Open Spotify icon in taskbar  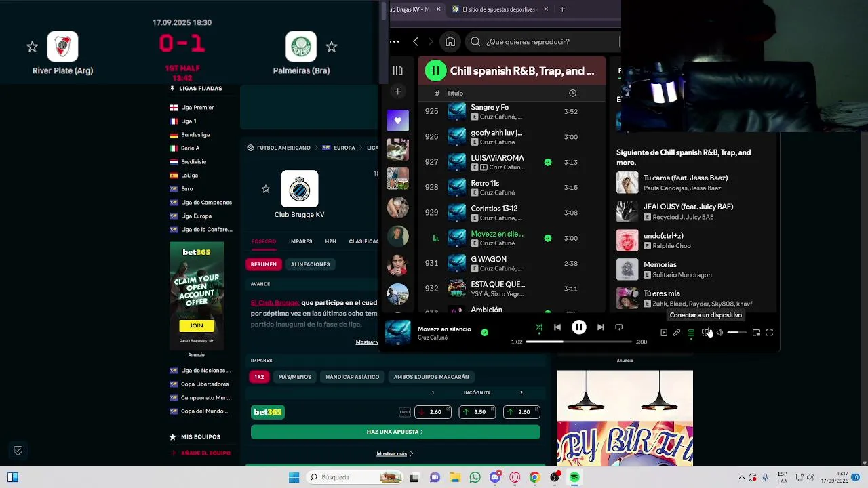pos(574,477)
